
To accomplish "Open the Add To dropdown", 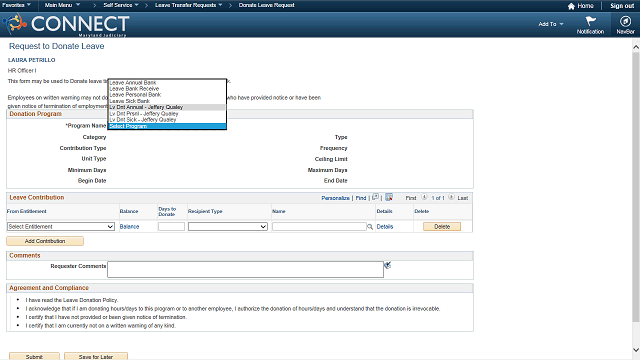I will click(551, 24).
